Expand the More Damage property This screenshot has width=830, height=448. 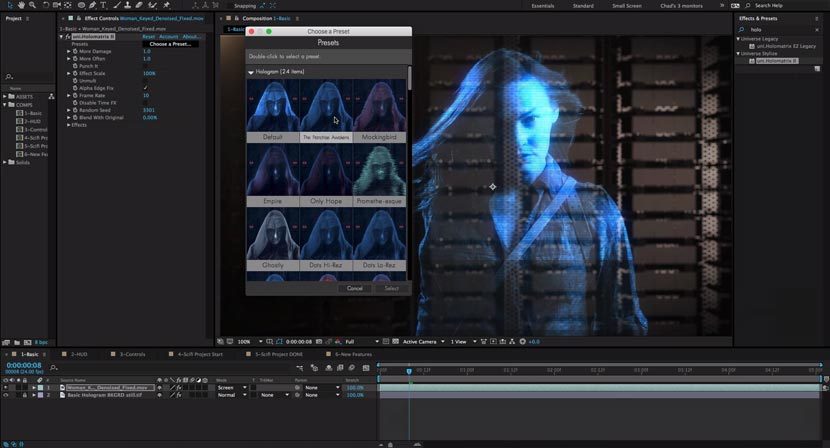69,51
